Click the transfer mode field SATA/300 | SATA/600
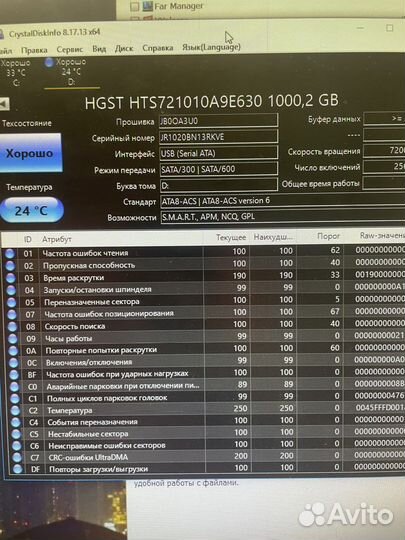This screenshot has width=405, height=540. pos(218,169)
